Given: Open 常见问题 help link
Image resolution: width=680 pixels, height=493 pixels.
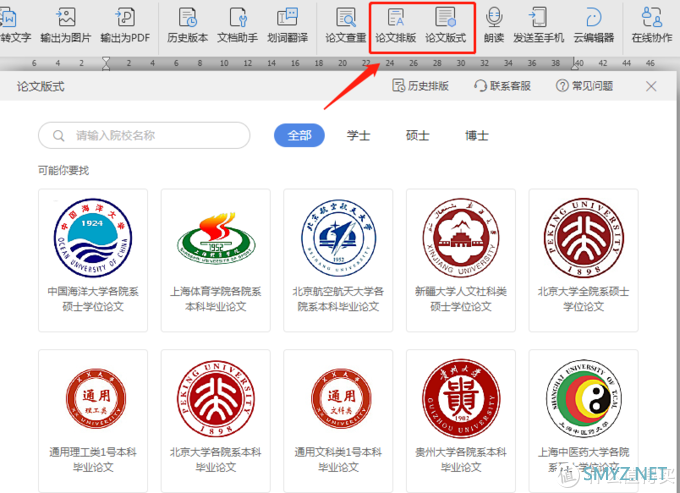Looking at the screenshot, I should 584,86.
